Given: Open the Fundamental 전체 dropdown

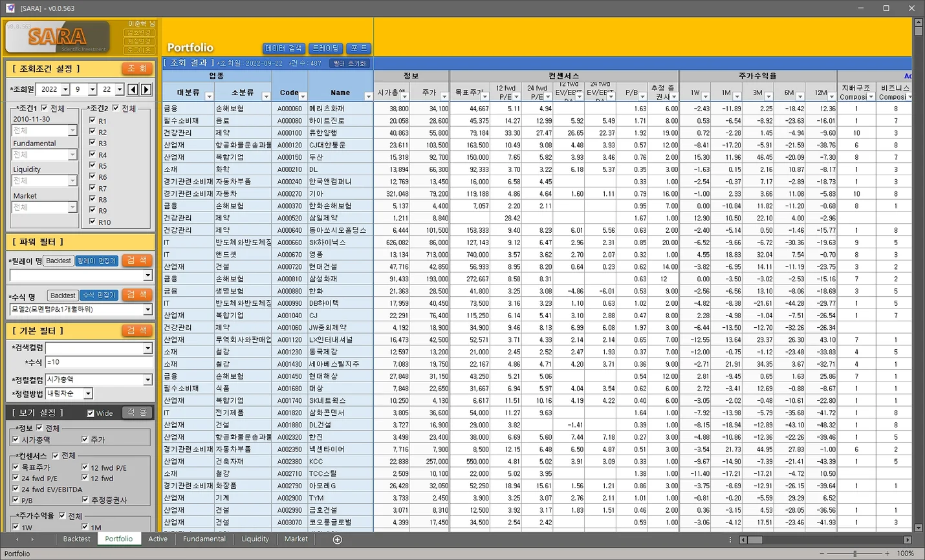Looking at the screenshot, I should pyautogui.click(x=72, y=155).
